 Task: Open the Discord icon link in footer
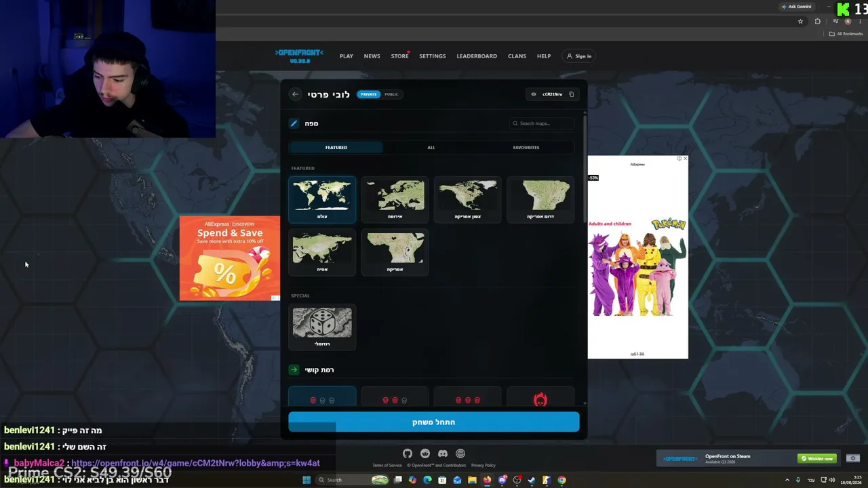(443, 453)
